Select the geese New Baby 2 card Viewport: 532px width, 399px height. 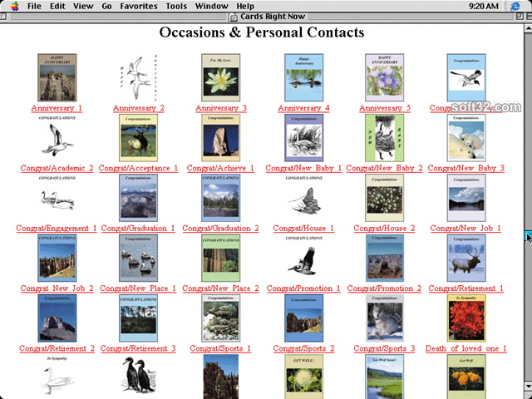click(x=384, y=138)
